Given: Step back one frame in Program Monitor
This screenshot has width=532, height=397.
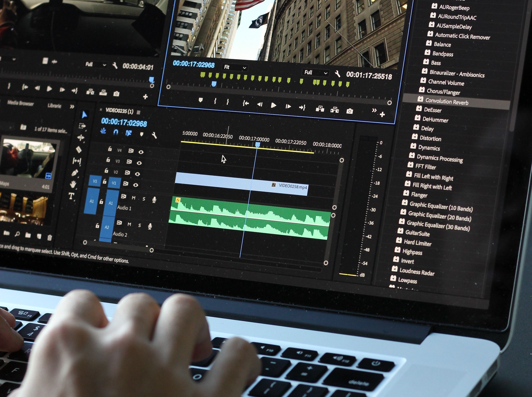Looking at the screenshot, I should (259, 104).
